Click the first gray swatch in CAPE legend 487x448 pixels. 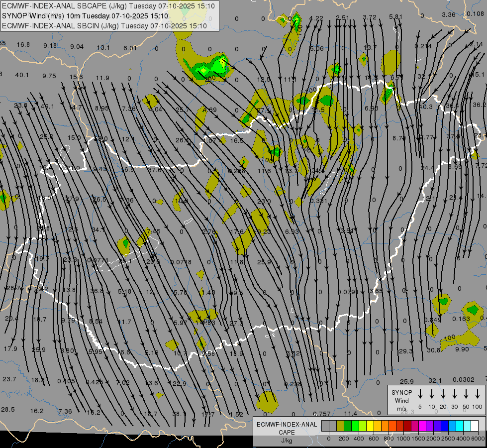coord(325,426)
